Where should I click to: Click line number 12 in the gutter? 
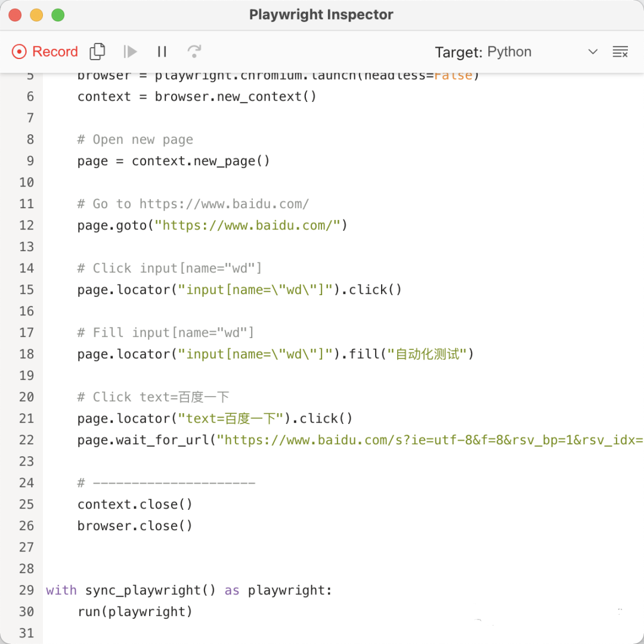pos(27,225)
